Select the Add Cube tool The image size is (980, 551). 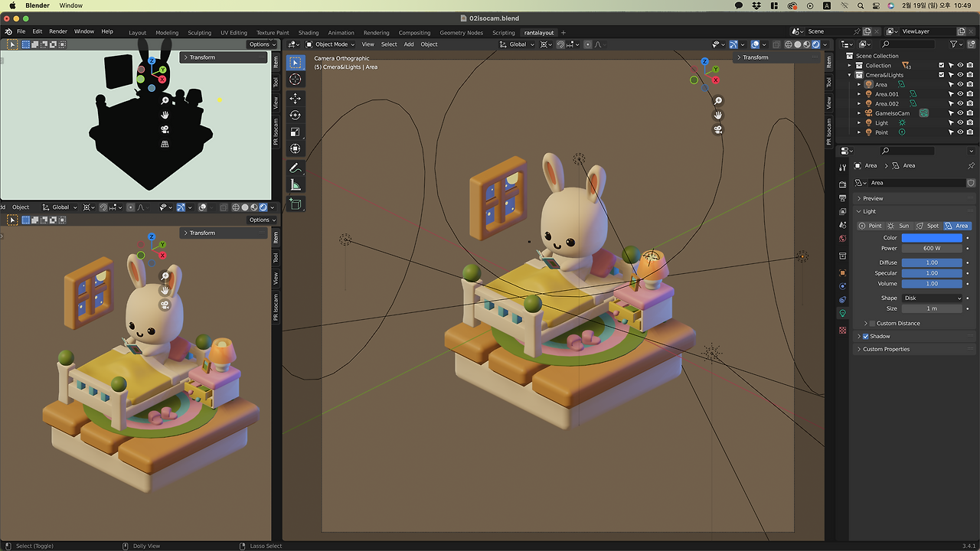click(x=296, y=204)
